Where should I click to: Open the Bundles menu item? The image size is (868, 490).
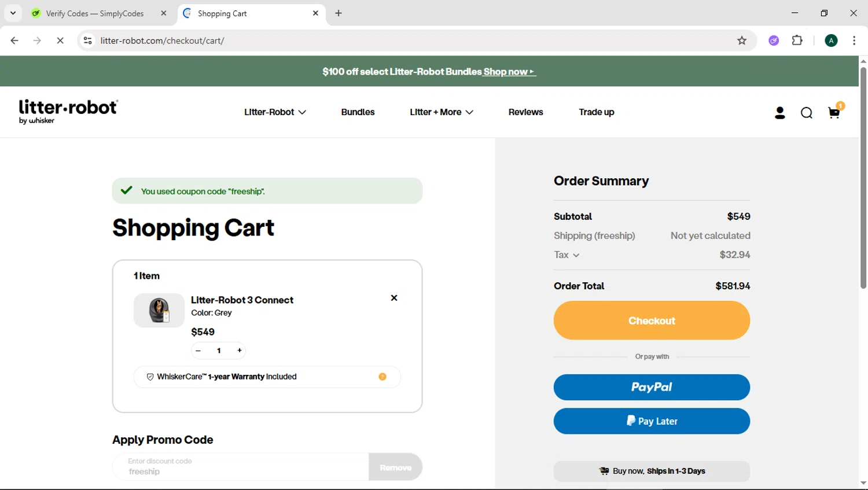[358, 112]
